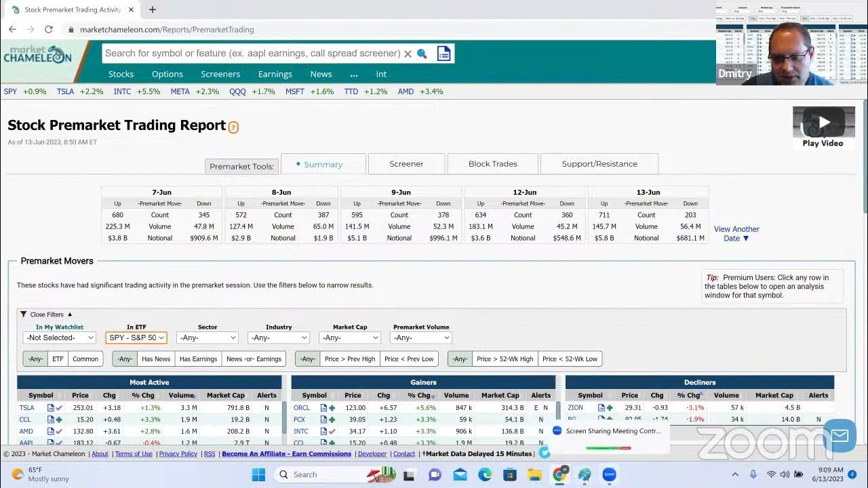Enable Price > Prev High filter
The image size is (868, 488).
[x=349, y=359]
